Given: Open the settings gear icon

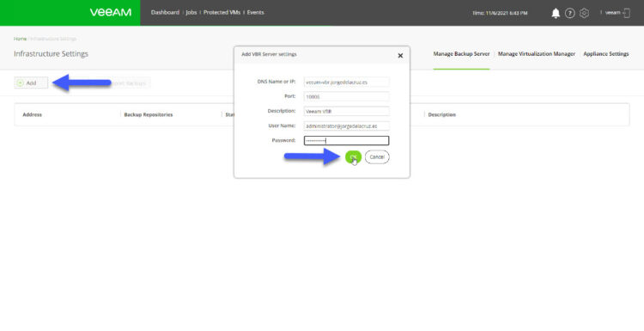Looking at the screenshot, I should click(x=584, y=13).
